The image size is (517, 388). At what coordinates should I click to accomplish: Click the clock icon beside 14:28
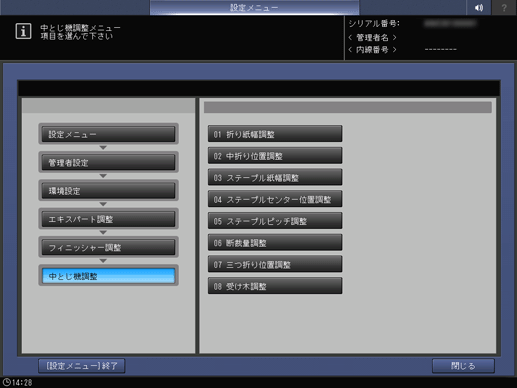point(6,382)
